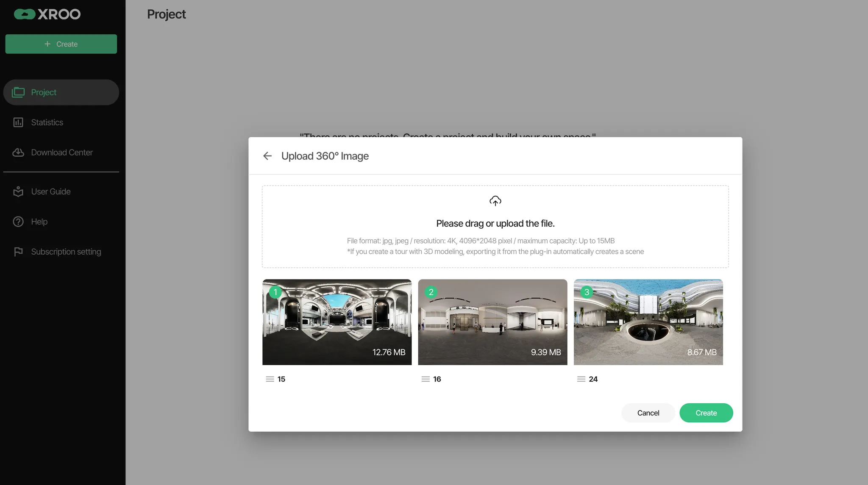This screenshot has height=485, width=868.
Task: Cancel the 360° image upload
Action: click(x=648, y=413)
